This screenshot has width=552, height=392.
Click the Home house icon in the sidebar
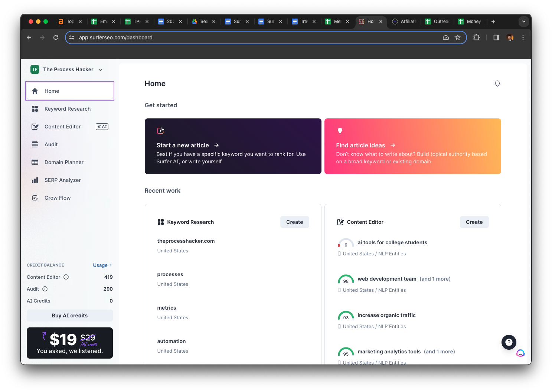(x=35, y=91)
